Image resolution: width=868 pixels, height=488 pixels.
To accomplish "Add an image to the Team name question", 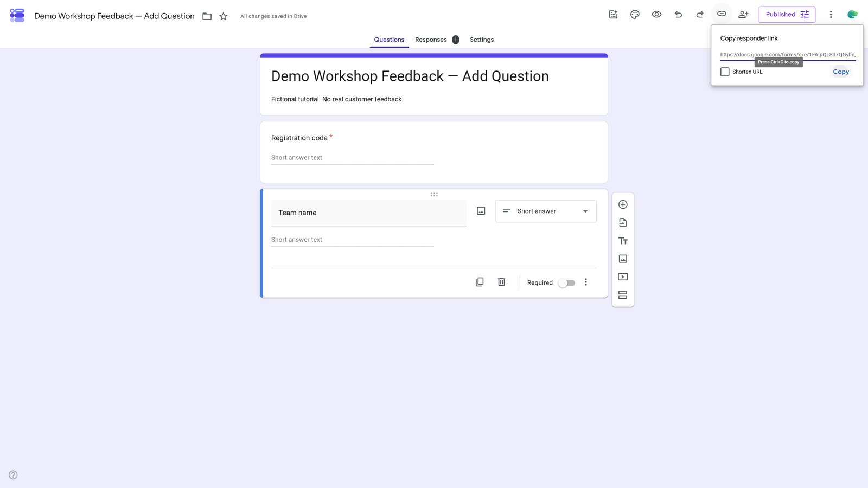I will [x=481, y=211].
